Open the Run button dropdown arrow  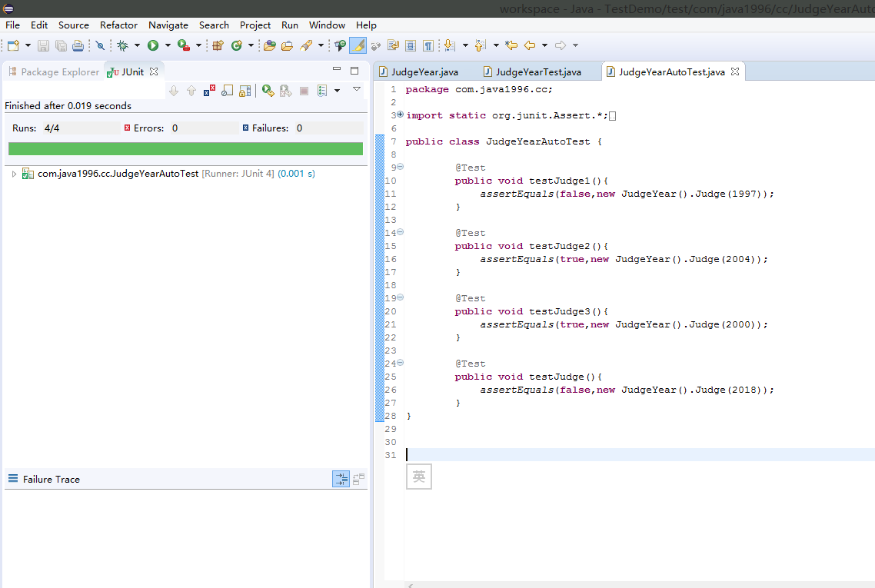coord(167,46)
